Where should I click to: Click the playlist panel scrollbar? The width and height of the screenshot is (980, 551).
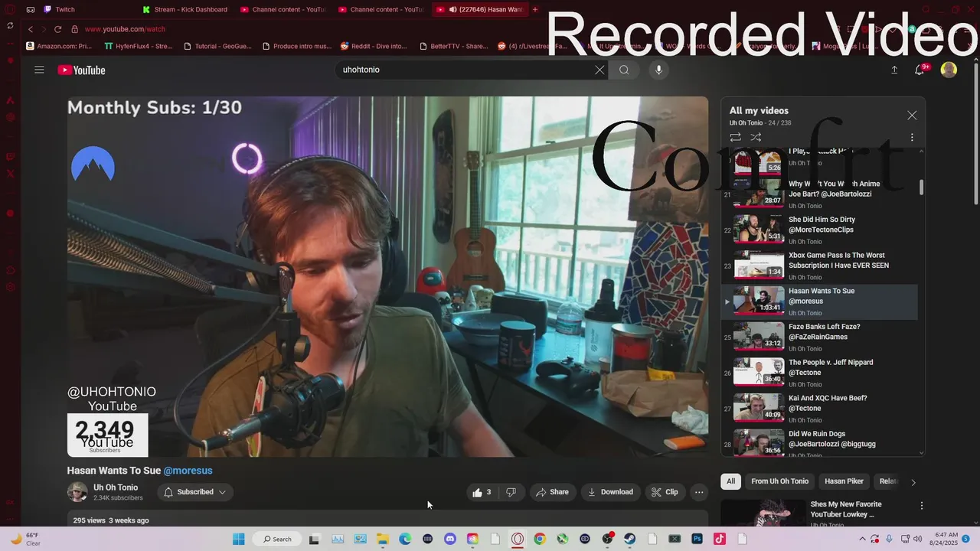(921, 187)
